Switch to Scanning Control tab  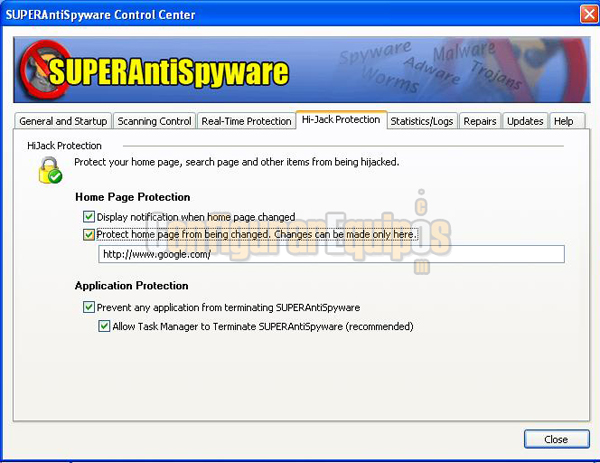click(154, 121)
